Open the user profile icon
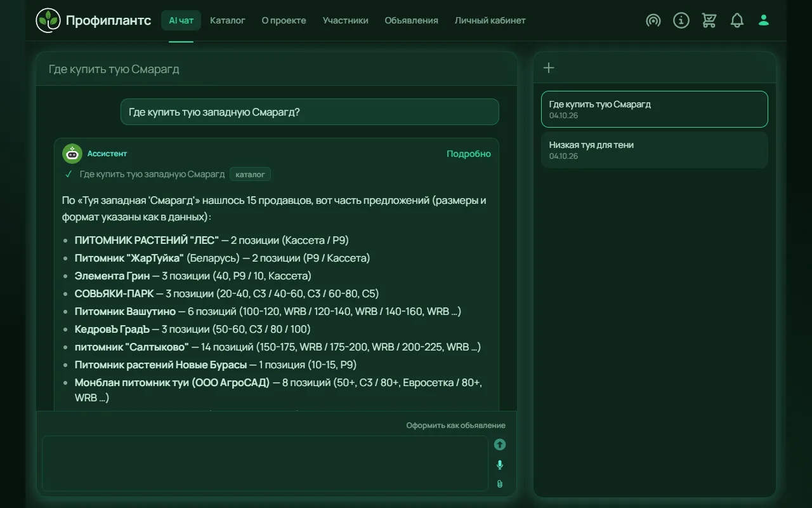Screen dimensions: 812x508 (764, 20)
